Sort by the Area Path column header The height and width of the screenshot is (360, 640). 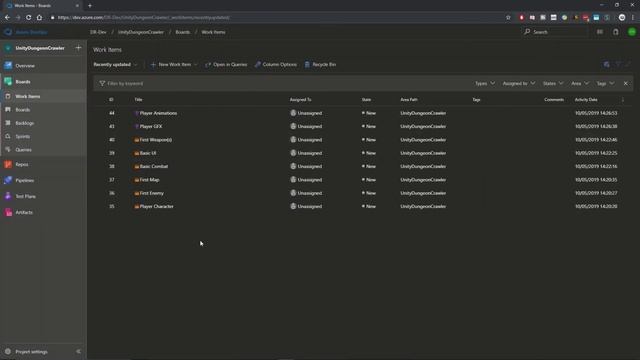(x=409, y=100)
